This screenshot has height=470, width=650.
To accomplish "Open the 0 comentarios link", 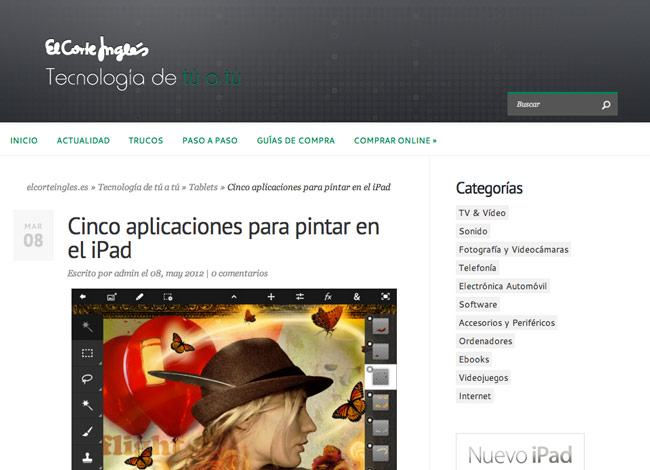I will point(239,273).
